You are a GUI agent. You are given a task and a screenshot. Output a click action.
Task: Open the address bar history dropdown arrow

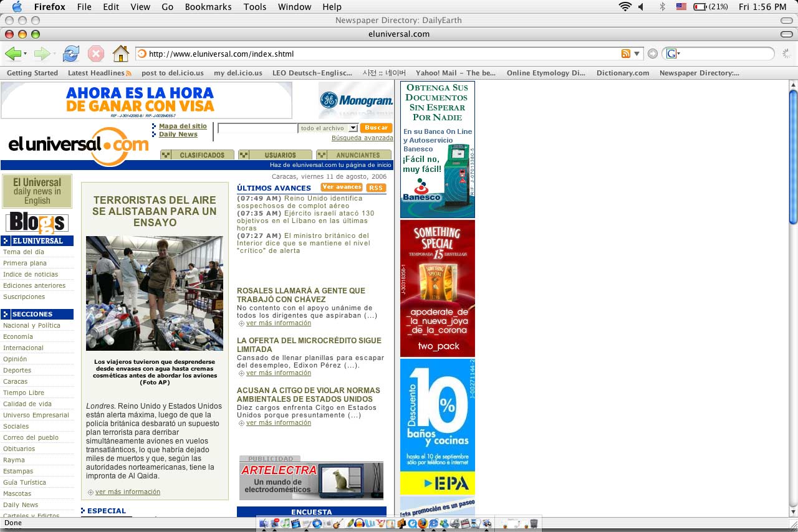coord(637,54)
